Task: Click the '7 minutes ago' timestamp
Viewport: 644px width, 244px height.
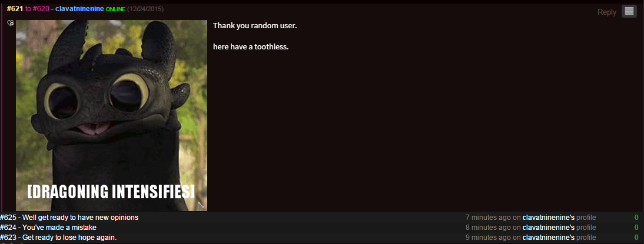Action: (x=489, y=218)
